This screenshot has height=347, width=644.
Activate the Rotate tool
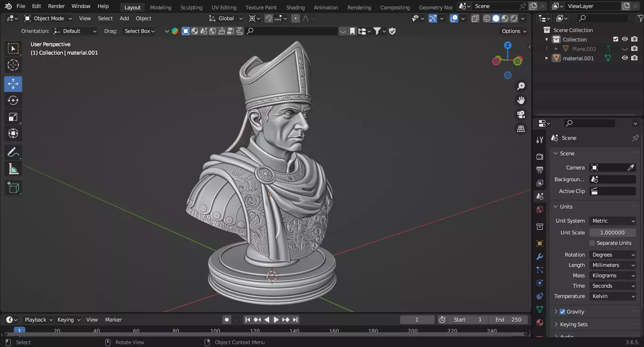13,100
